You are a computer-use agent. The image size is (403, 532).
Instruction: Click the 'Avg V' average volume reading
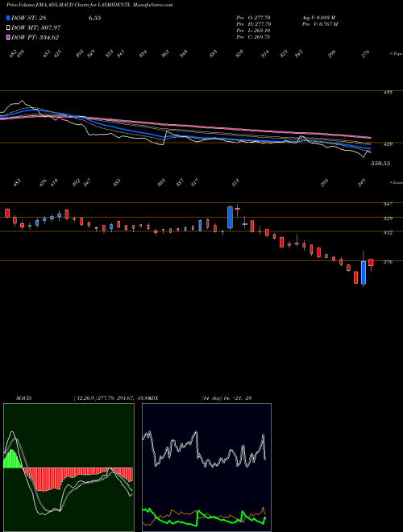pos(318,18)
